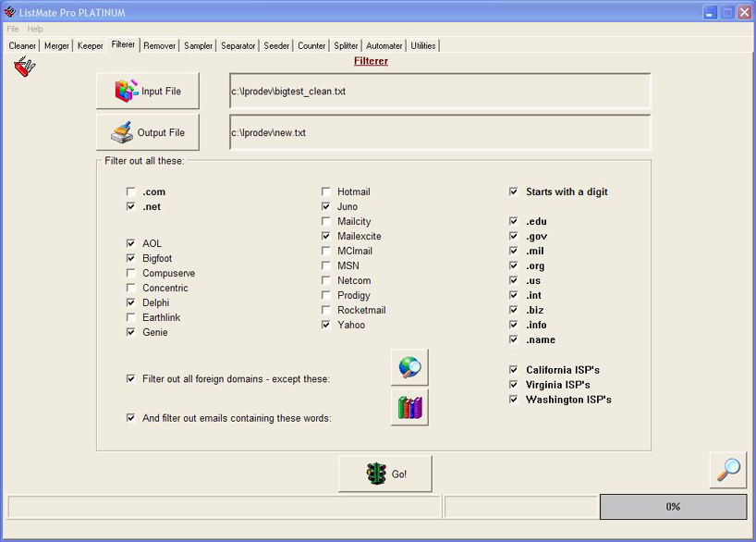Toggle the Hotmail checkbox
The height and width of the screenshot is (542, 756).
point(326,192)
